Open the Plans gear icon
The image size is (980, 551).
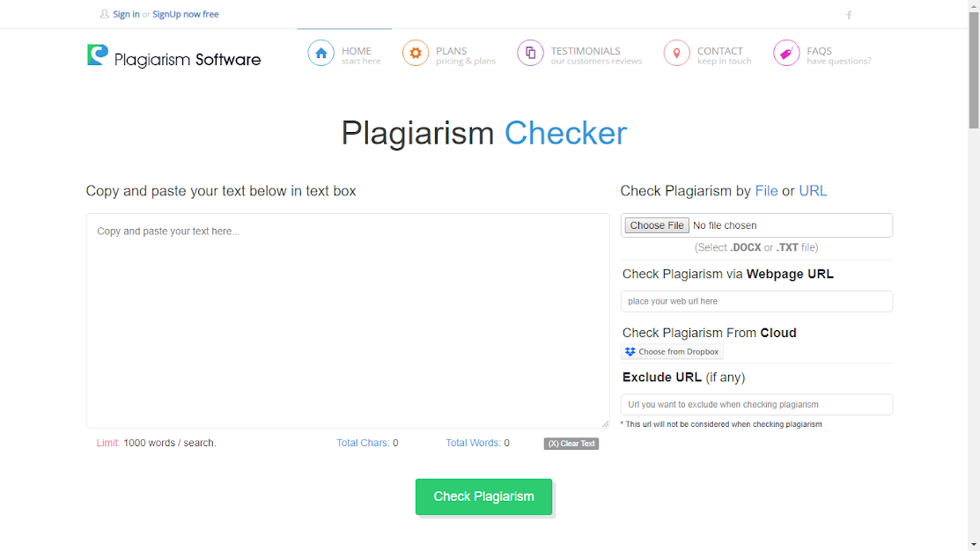pyautogui.click(x=416, y=53)
